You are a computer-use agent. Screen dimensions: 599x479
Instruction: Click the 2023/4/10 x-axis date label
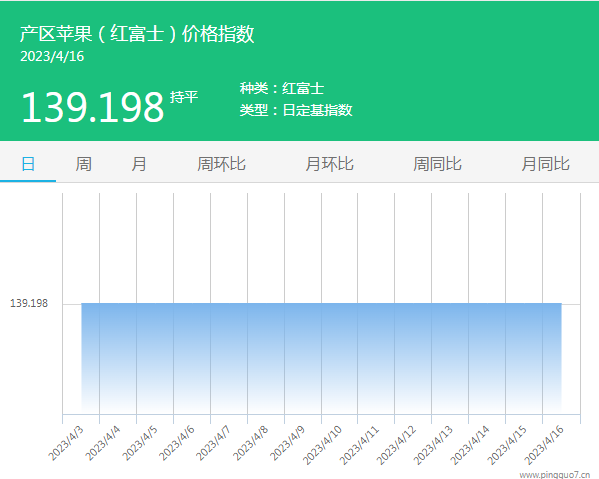[322, 445]
